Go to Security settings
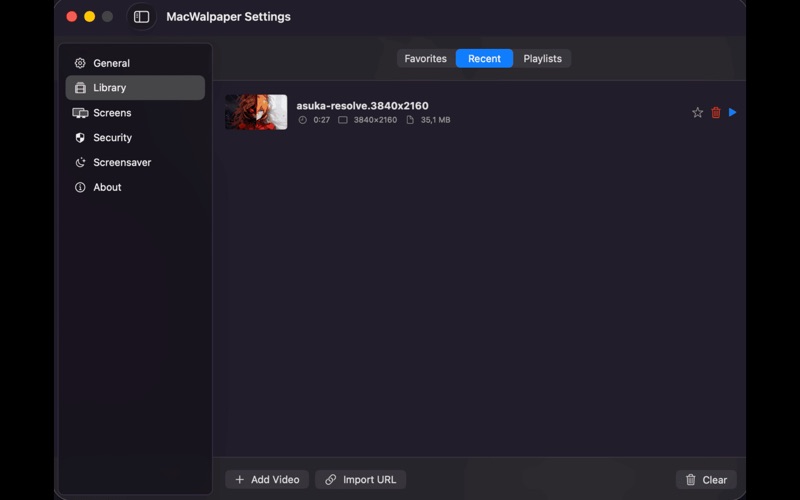800x500 pixels. [135, 138]
